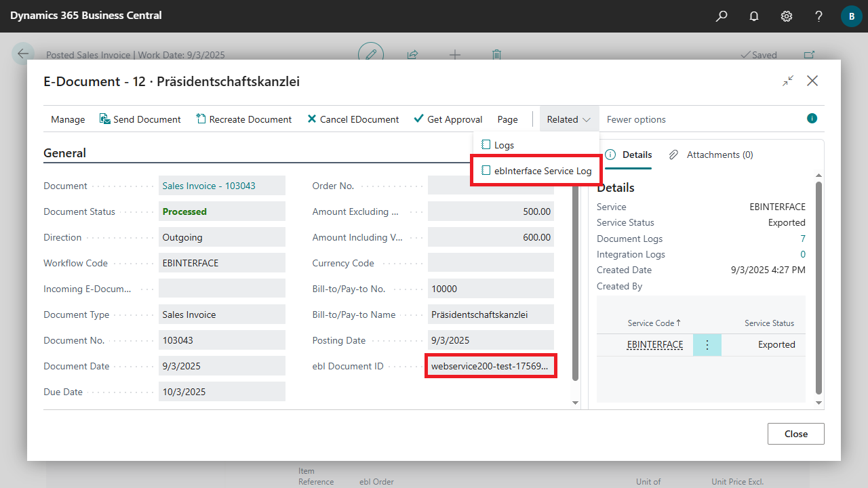Click the Amount Including VAT field 600.00
The height and width of the screenshot is (488, 868).
[x=491, y=237]
